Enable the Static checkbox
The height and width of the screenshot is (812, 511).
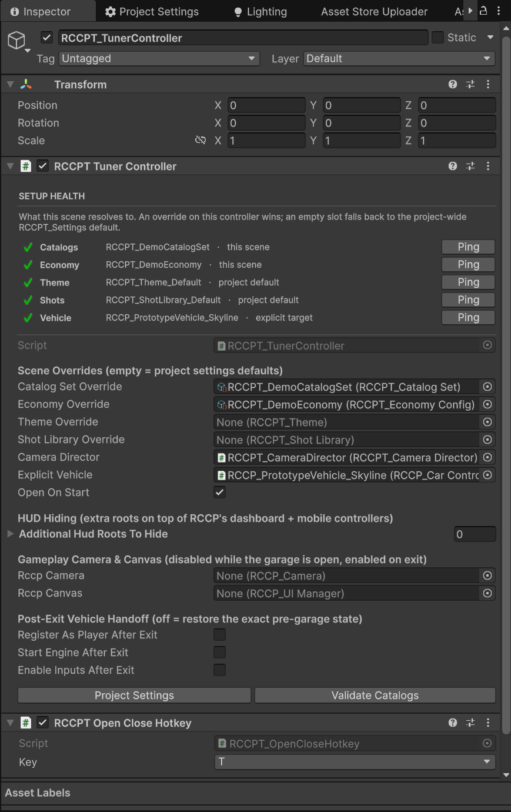(x=437, y=38)
